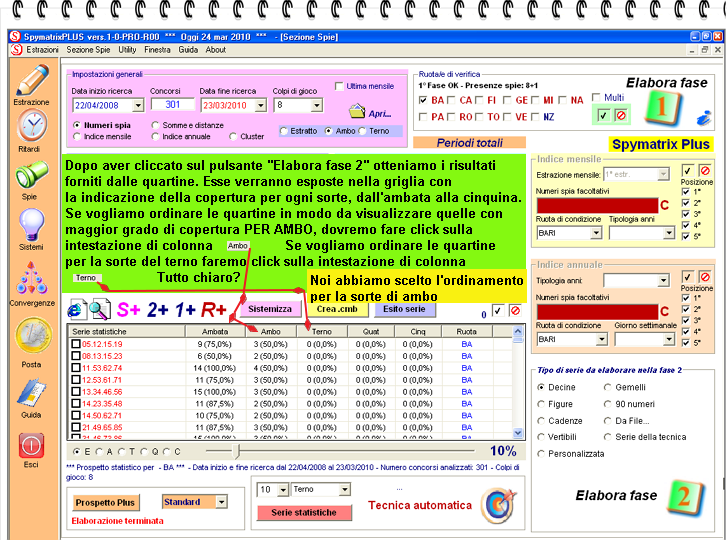Open the Utility menu
Image resolution: width=727 pixels, height=540 pixels.
point(127,50)
